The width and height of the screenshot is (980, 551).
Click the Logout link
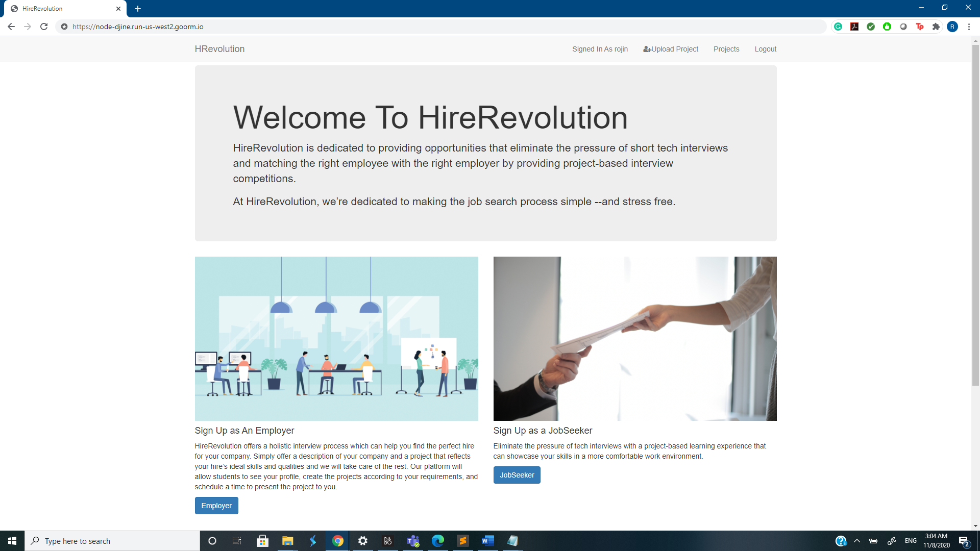pyautogui.click(x=766, y=49)
